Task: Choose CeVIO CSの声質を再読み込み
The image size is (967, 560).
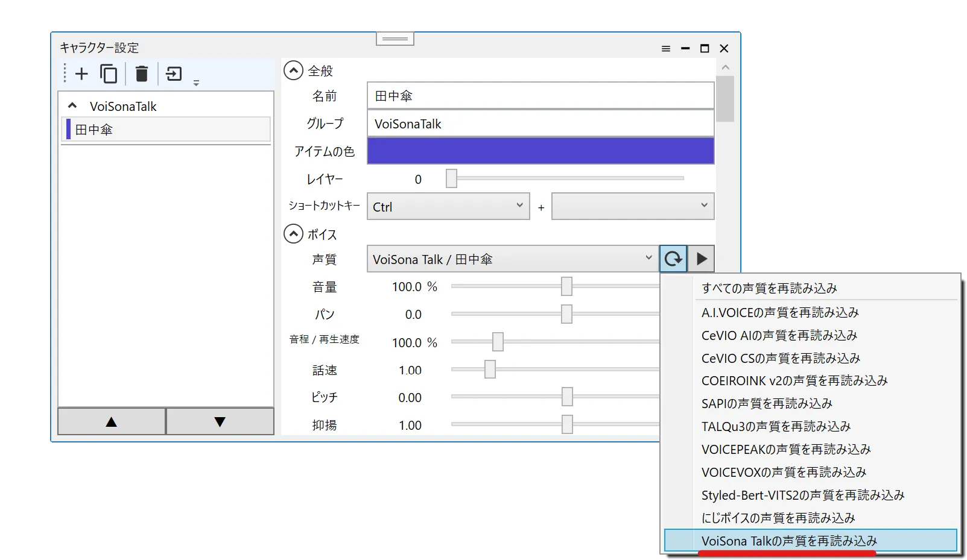Action: 810,358
